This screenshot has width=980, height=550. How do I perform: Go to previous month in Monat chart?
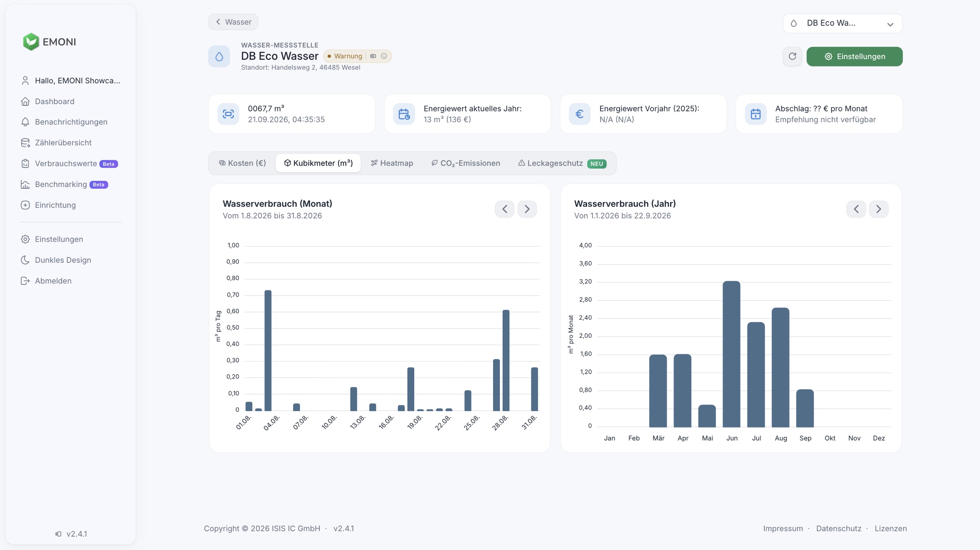click(505, 209)
